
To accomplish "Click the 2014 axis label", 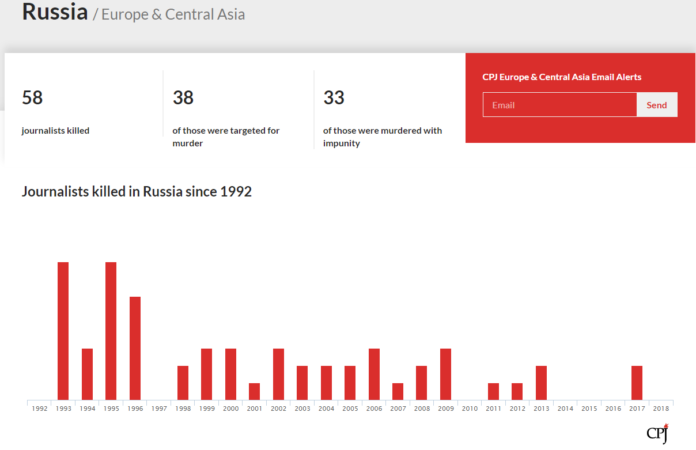I will [566, 408].
